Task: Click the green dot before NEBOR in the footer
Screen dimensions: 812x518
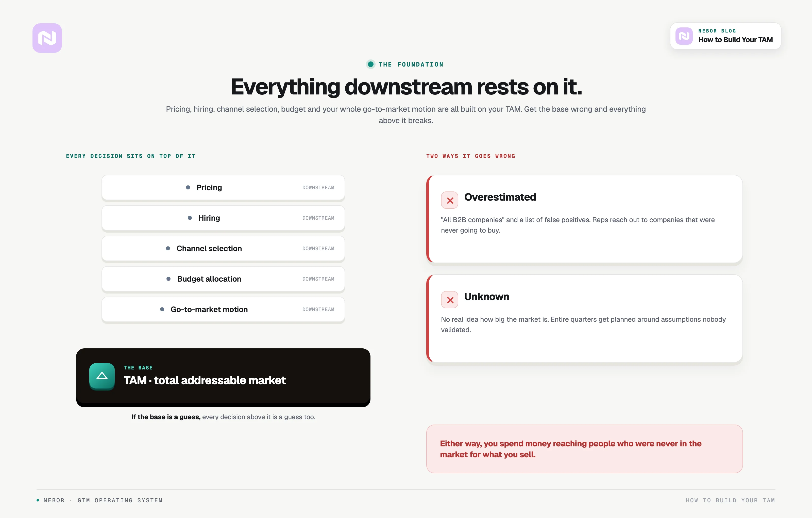Action: [x=38, y=500]
